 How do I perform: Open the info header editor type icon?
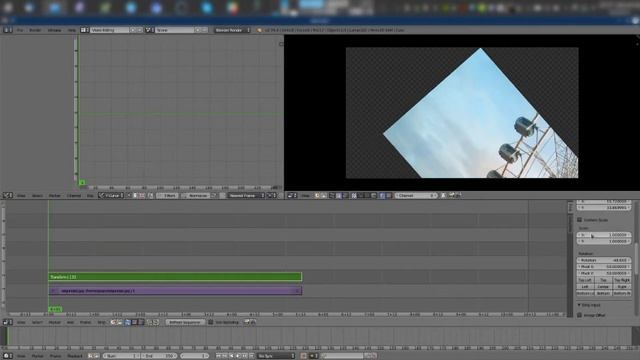tap(7, 30)
